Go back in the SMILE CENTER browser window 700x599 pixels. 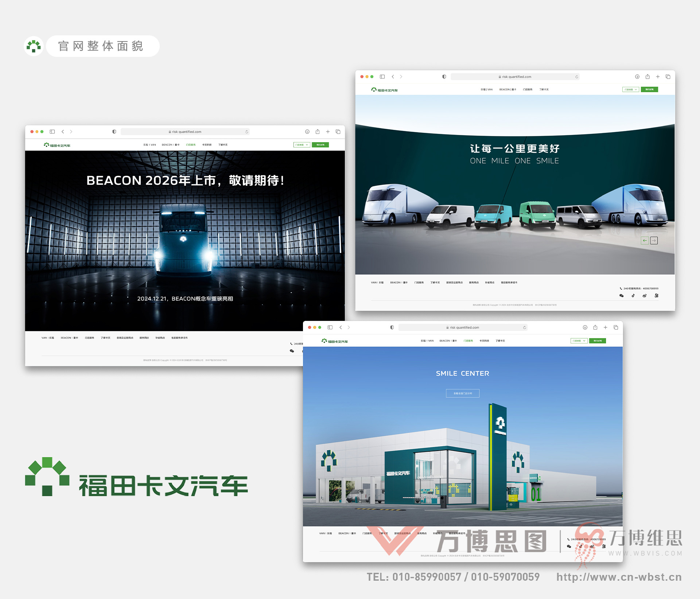(341, 327)
